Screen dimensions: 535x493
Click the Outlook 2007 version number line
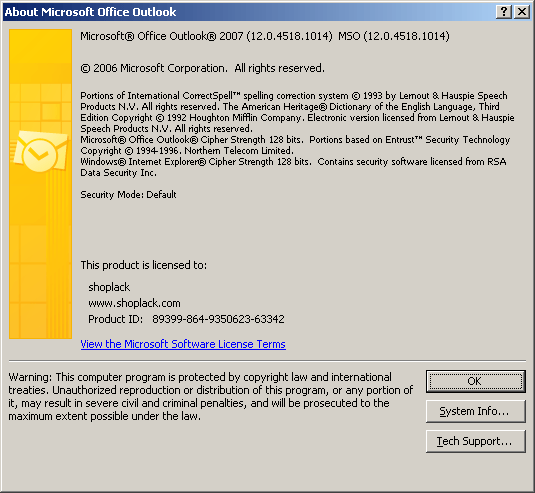click(x=206, y=36)
